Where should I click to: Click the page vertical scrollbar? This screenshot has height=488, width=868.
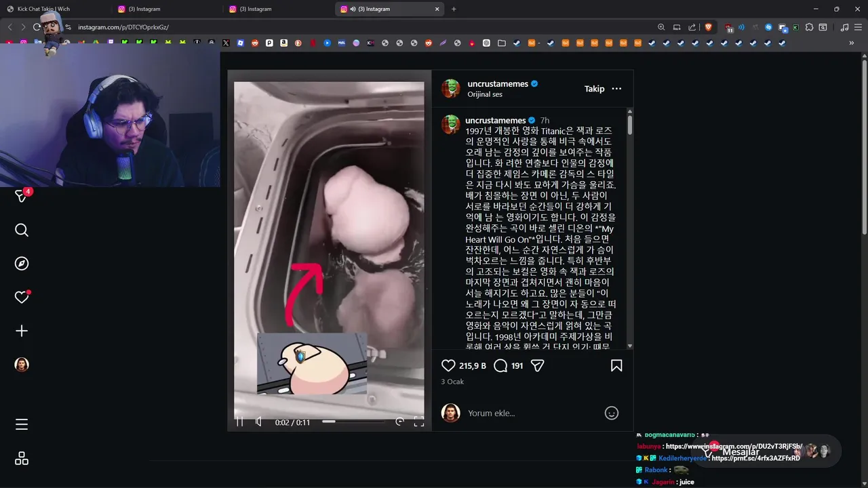point(864,149)
